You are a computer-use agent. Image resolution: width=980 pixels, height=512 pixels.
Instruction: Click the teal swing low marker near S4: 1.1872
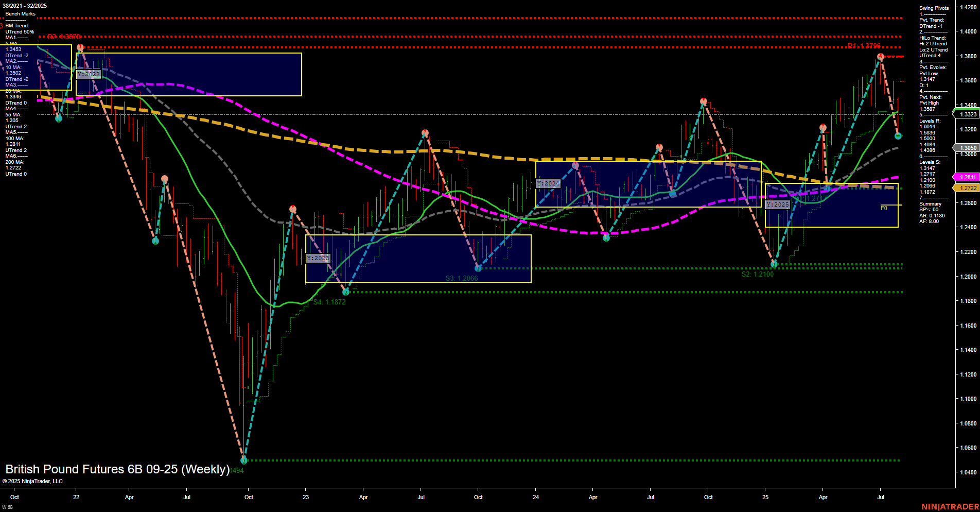[345, 292]
